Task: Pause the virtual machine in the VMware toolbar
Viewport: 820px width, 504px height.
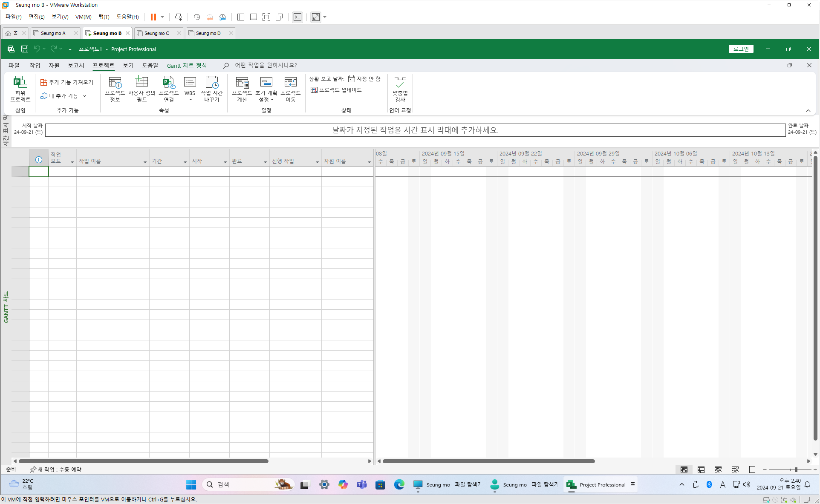Action: [153, 17]
